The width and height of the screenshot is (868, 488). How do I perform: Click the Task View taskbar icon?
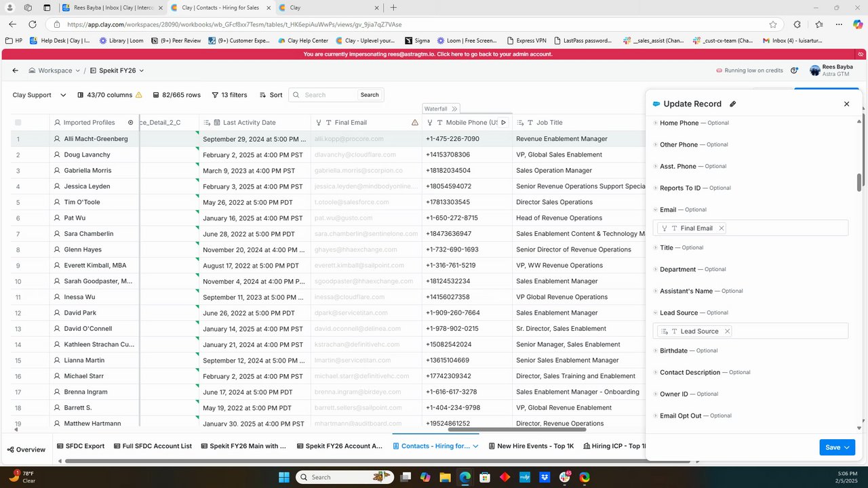405,477
